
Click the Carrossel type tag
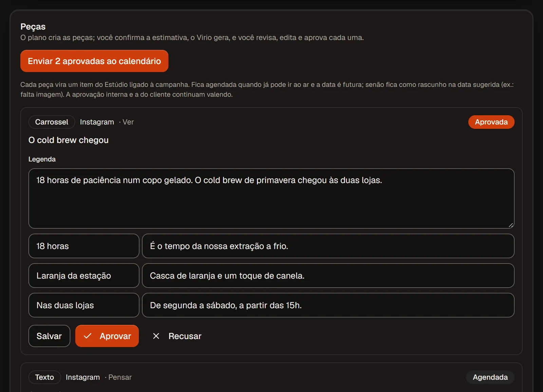(52, 122)
